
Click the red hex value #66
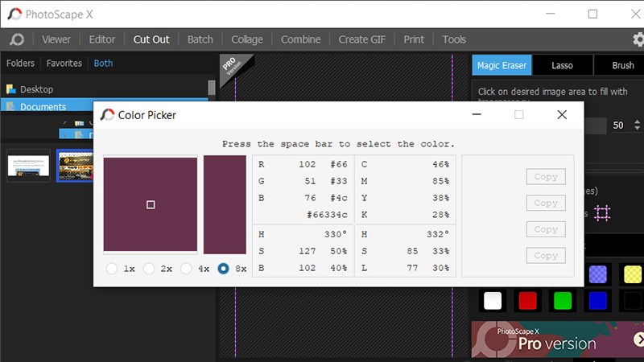coord(339,164)
